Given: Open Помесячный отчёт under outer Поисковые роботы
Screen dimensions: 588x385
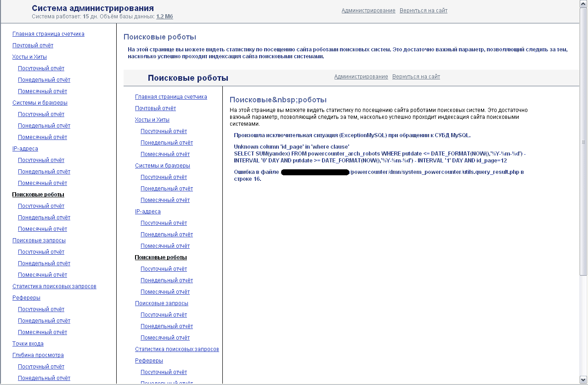Looking at the screenshot, I should point(42,229).
